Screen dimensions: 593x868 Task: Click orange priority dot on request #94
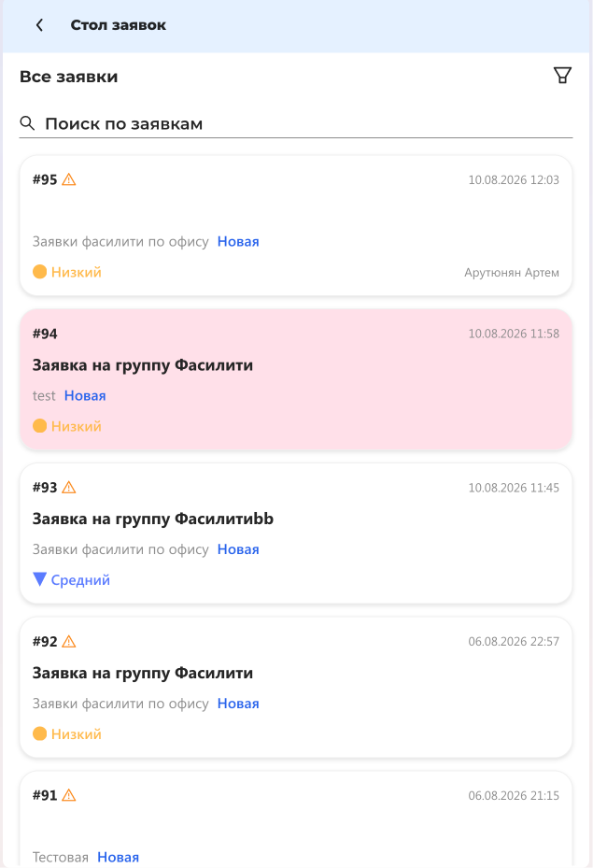pyautogui.click(x=39, y=426)
